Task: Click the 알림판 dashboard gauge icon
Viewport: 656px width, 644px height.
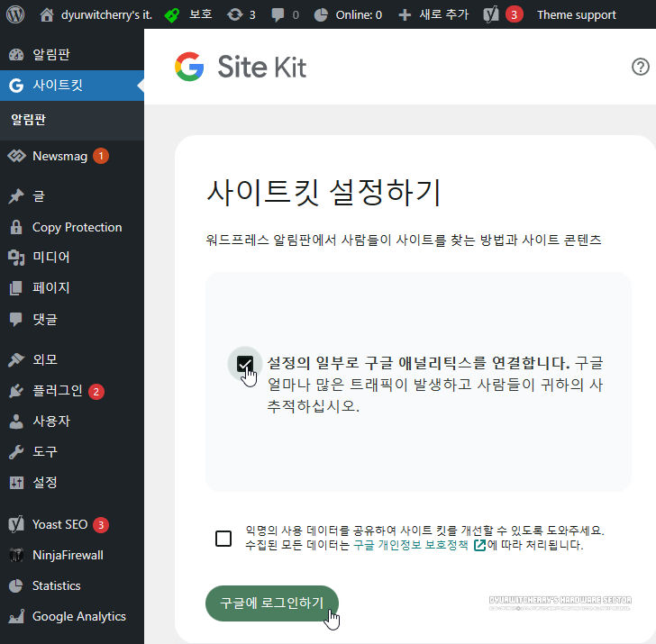Action: [x=16, y=55]
